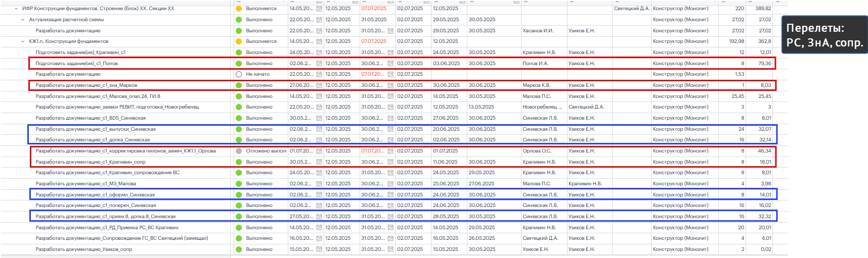Screen dimensions: 868x258
Task: Click the Не начато status cell
Action: tap(261, 74)
